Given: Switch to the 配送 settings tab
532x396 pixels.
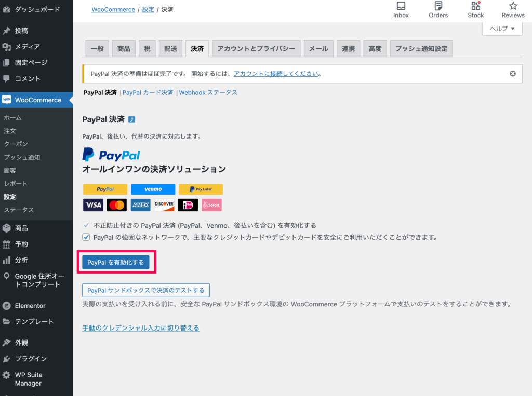Looking at the screenshot, I should pos(170,49).
